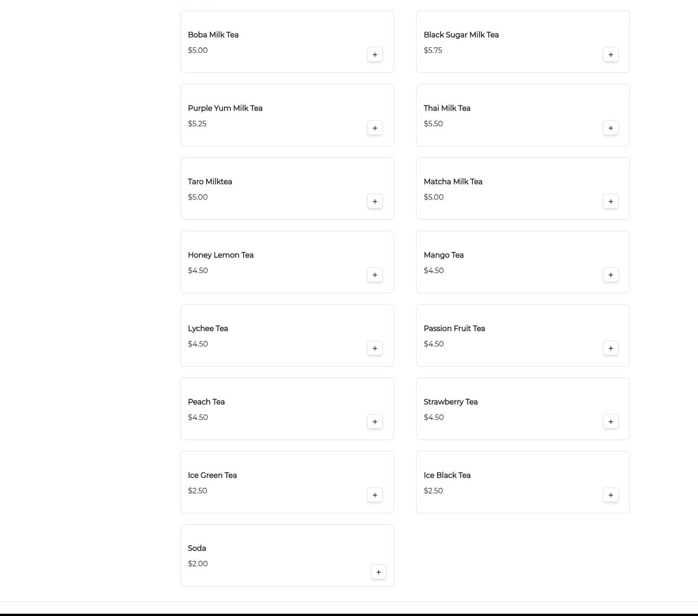698x616 pixels.
Task: Click the plus icon for Ice Black Tea
Action: point(611,495)
